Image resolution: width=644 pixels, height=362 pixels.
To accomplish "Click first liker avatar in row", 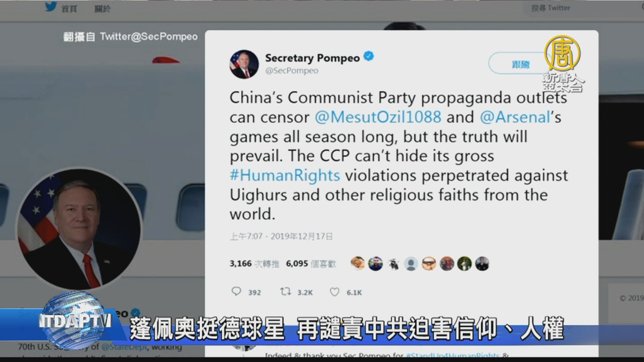I will click(x=358, y=264).
